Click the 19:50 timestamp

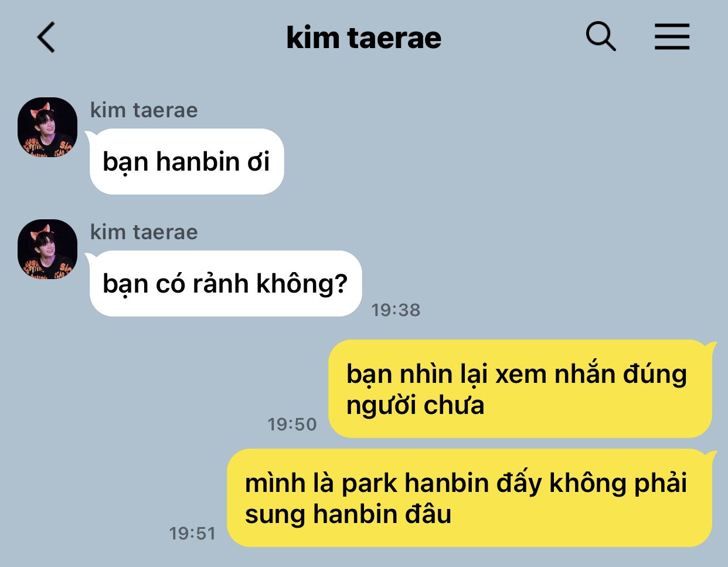(x=292, y=424)
